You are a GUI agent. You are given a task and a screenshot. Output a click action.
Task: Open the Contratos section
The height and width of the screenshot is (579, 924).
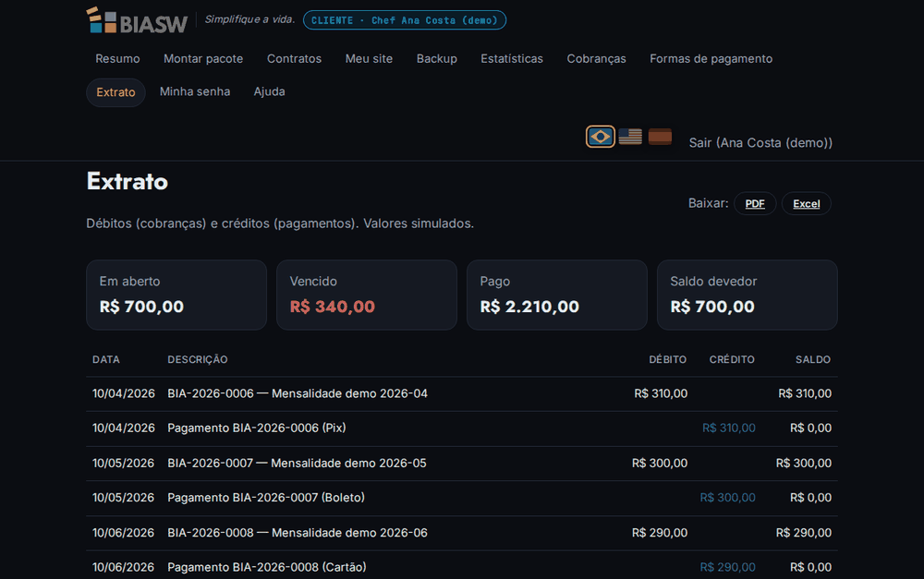click(x=294, y=59)
